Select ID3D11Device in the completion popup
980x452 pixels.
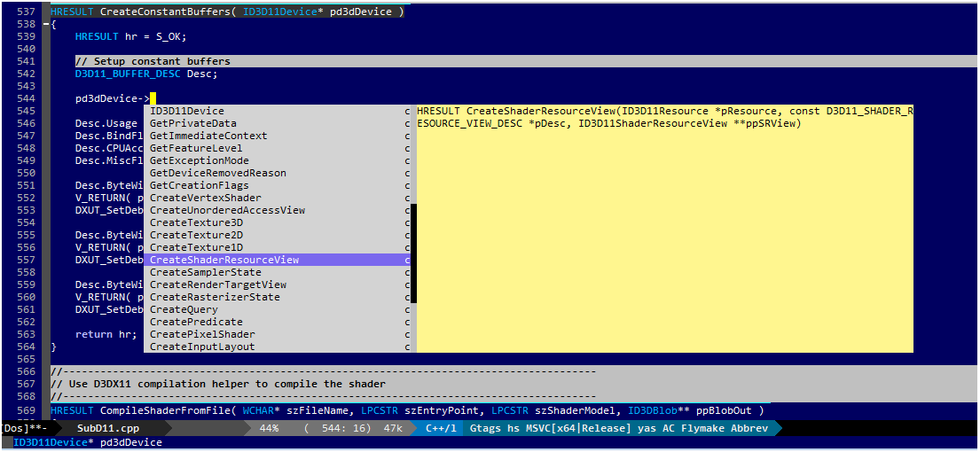278,111
